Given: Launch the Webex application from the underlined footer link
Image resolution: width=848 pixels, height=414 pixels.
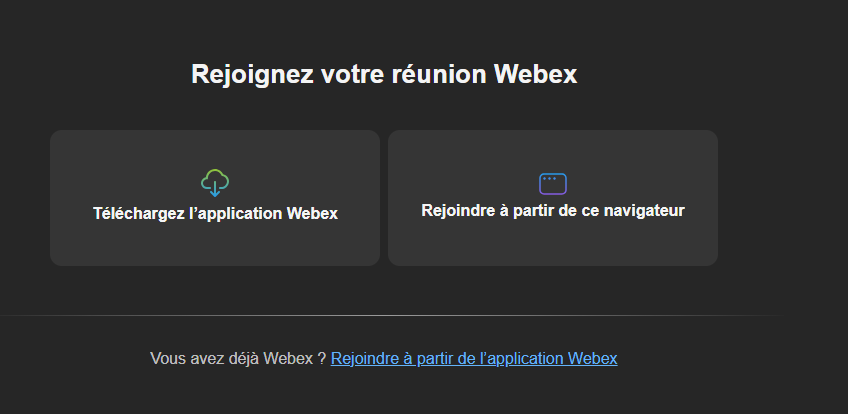Looking at the screenshot, I should point(474,358).
